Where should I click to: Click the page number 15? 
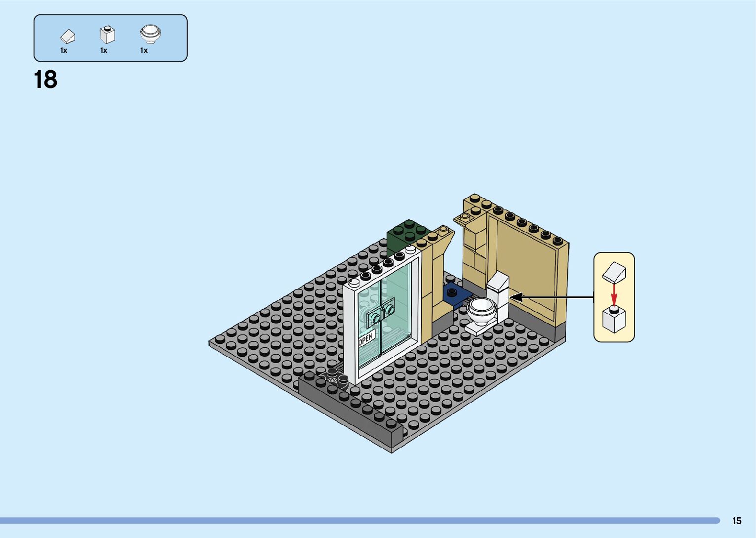[736, 521]
